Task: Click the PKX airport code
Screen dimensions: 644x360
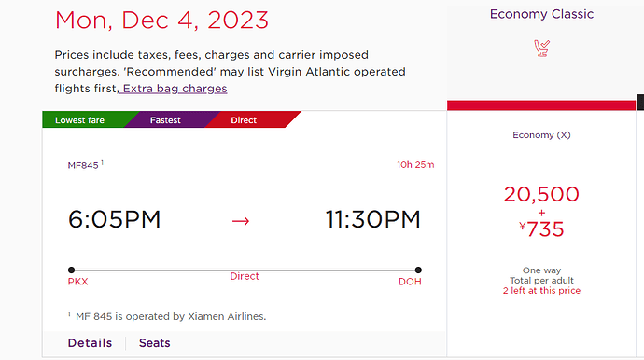Action: pos(78,282)
